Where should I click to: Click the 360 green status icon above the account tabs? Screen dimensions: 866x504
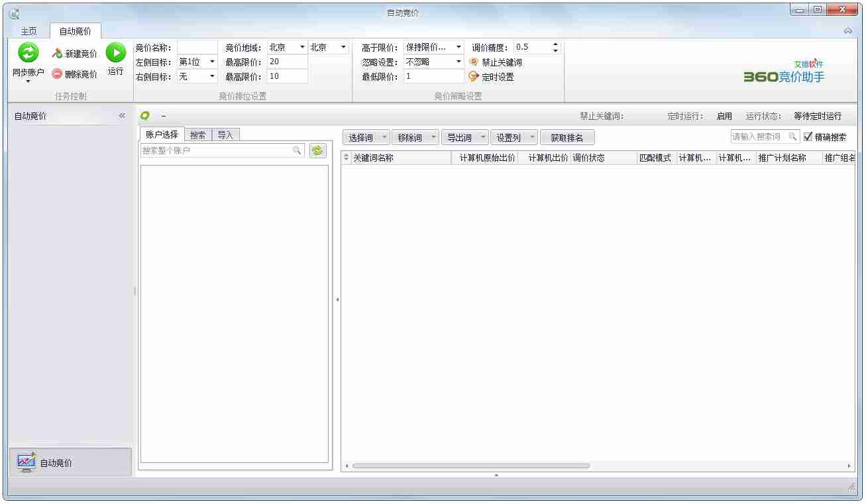(x=145, y=116)
